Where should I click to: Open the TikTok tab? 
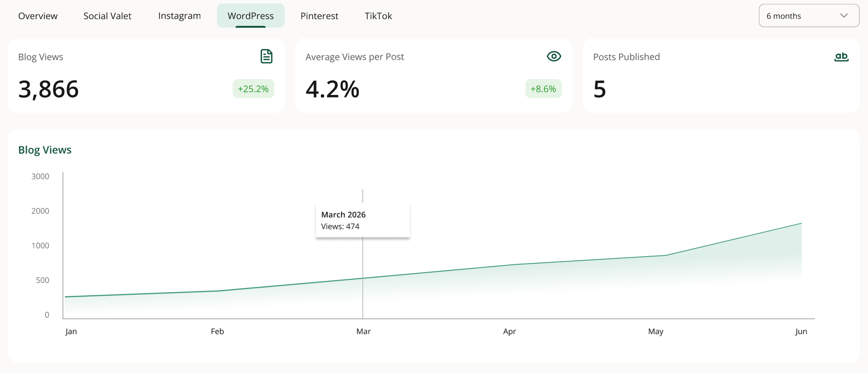coord(378,16)
